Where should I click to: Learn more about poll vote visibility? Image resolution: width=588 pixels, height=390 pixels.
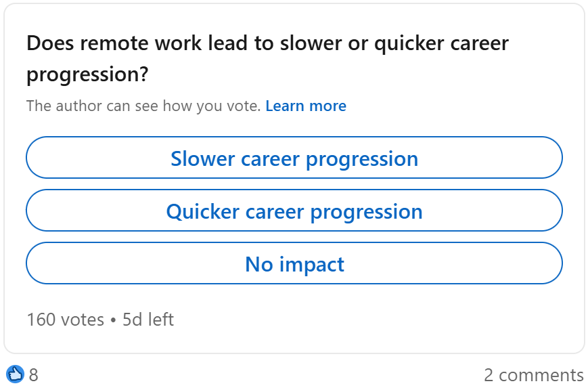click(306, 106)
